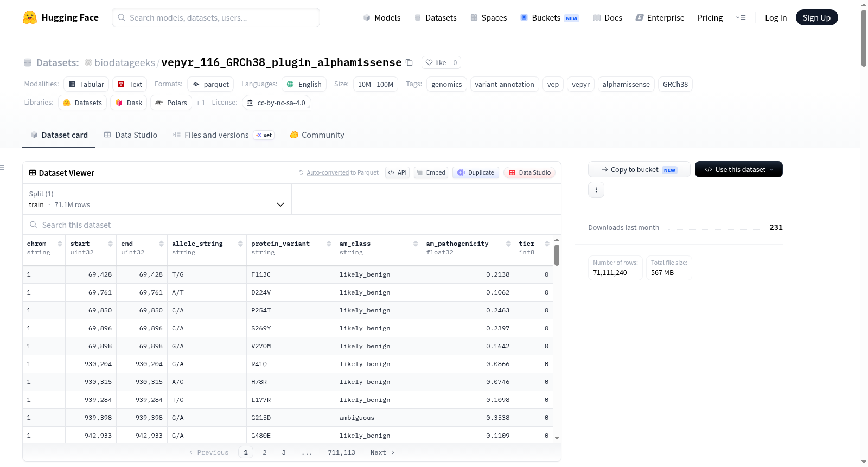Open the Dask library tag
This screenshot has width=868, height=467.
(x=129, y=103)
